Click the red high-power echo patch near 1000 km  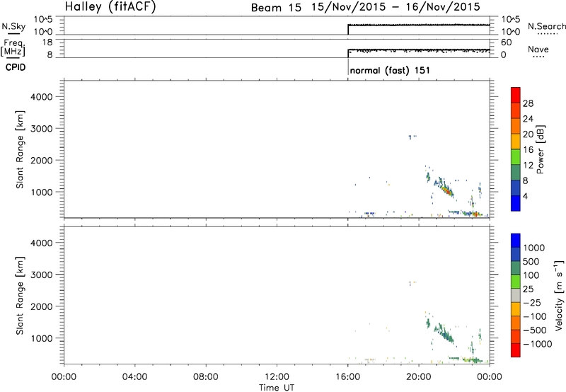[448, 191]
